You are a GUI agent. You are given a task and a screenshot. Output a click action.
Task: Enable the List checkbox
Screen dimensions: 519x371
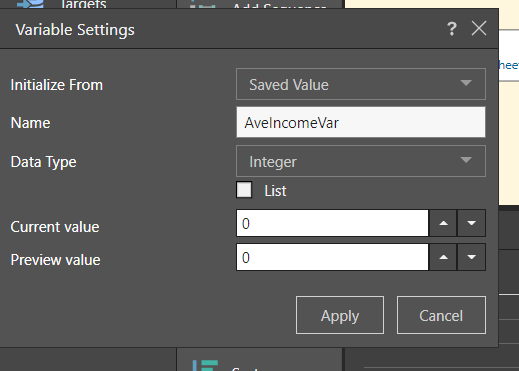click(244, 190)
